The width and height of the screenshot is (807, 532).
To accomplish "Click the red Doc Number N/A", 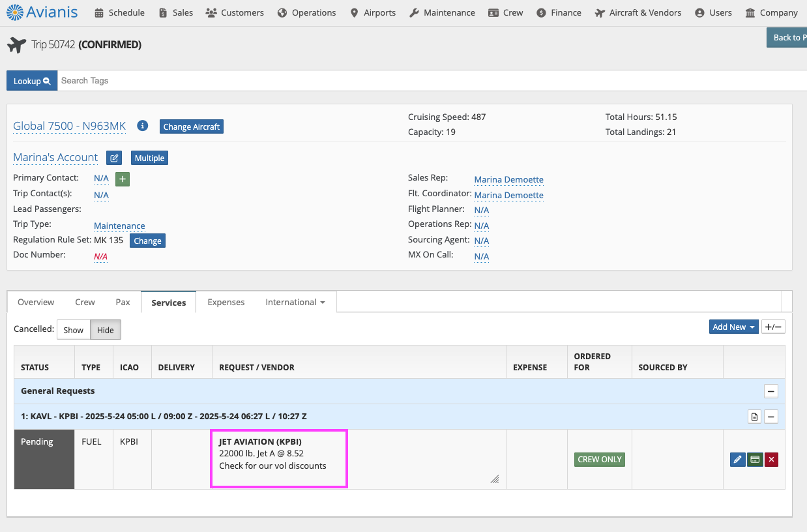I will [x=100, y=256].
